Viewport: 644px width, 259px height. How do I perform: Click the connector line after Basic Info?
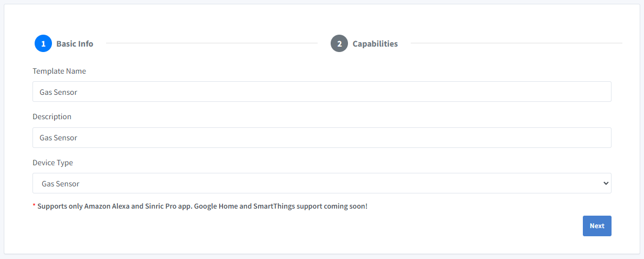(x=211, y=43)
